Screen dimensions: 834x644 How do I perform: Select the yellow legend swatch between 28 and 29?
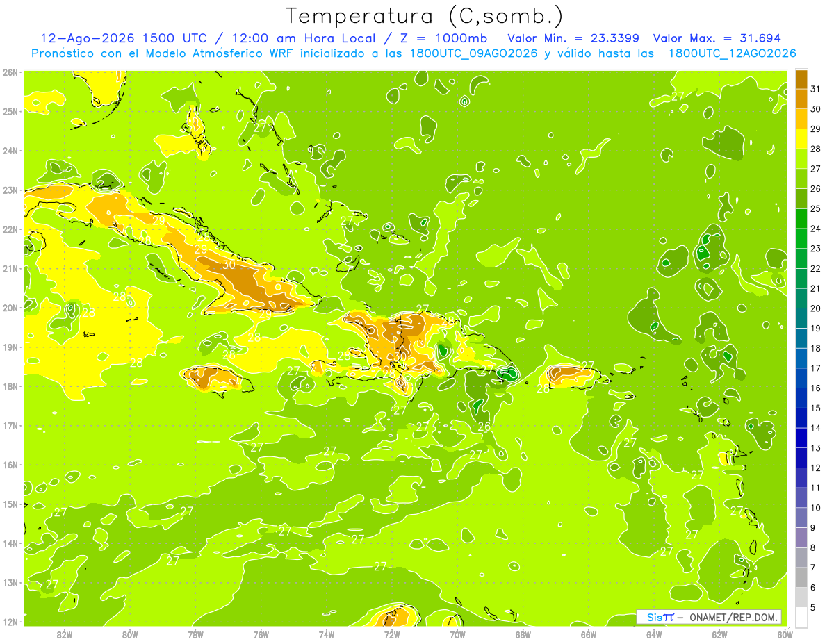[x=801, y=138]
